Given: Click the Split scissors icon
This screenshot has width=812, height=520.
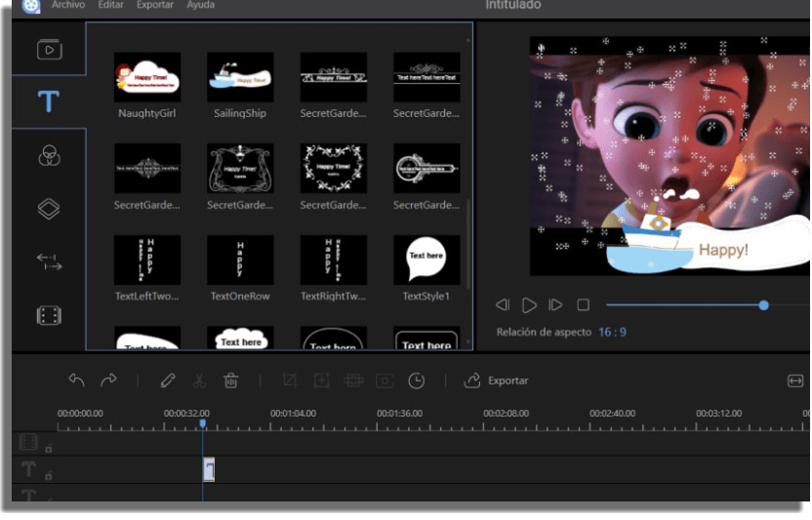Looking at the screenshot, I should pyautogui.click(x=199, y=380).
